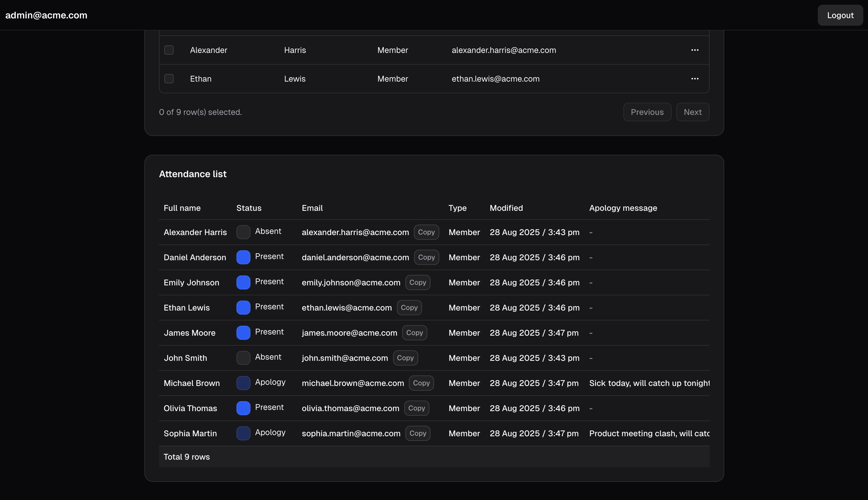
Task: Go to the Previous page of members
Action: coord(647,112)
